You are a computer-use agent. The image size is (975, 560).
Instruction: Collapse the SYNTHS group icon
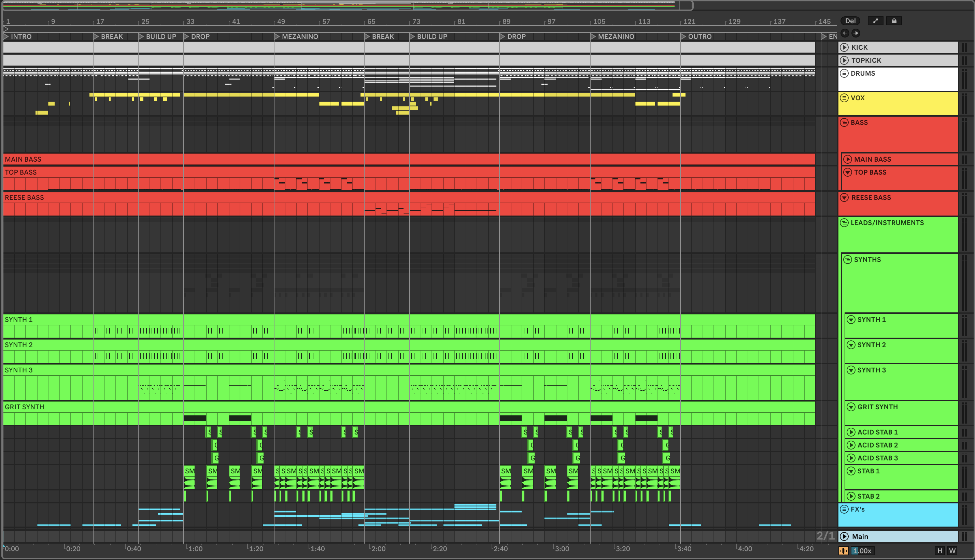[x=848, y=260]
